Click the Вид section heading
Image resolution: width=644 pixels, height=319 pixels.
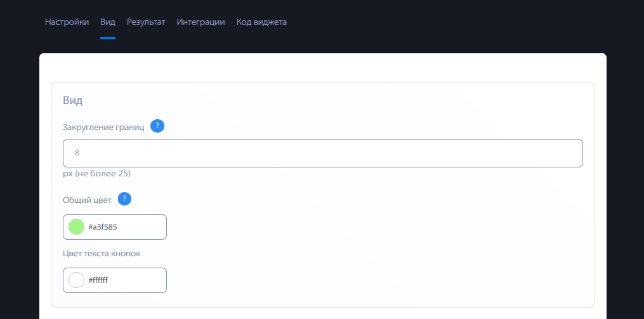[73, 101]
